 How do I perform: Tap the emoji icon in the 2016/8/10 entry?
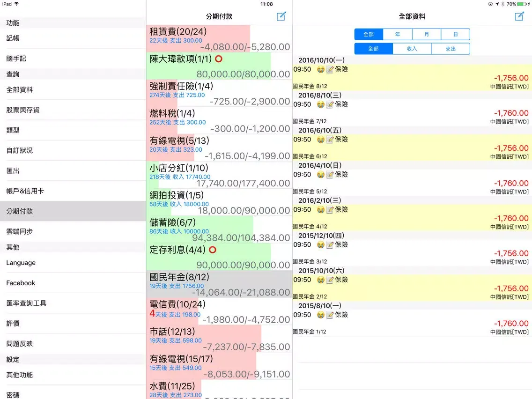pos(321,104)
